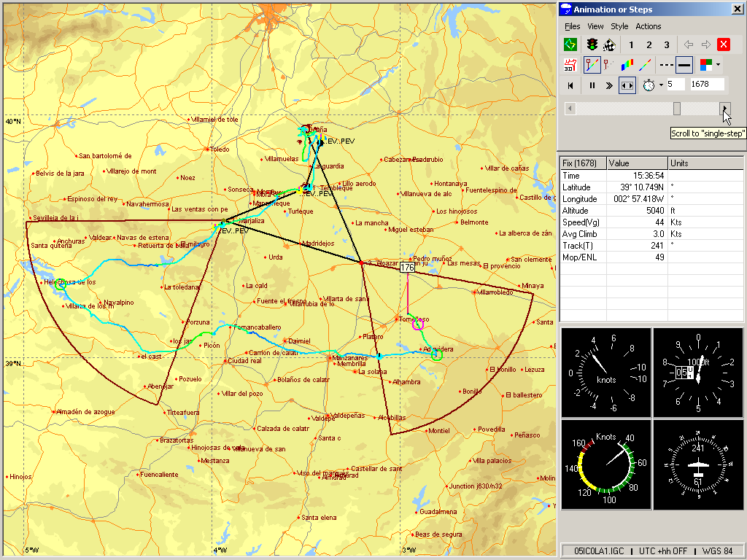This screenshot has width=747, height=560.
Task: Toggle the dashed line track style
Action: (x=667, y=65)
